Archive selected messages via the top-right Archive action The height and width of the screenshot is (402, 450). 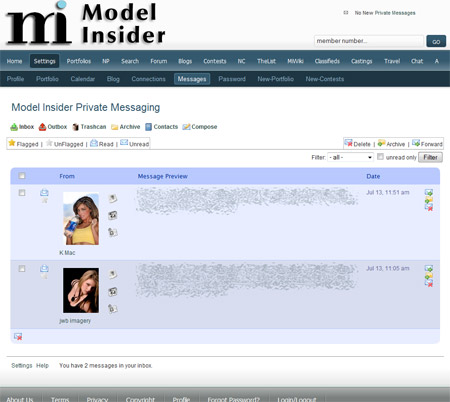click(391, 144)
